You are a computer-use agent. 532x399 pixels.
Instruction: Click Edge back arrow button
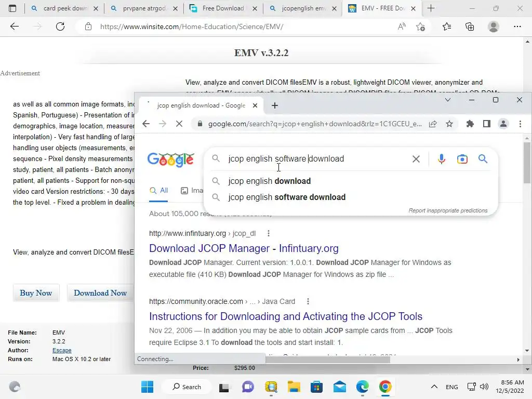(x=14, y=26)
